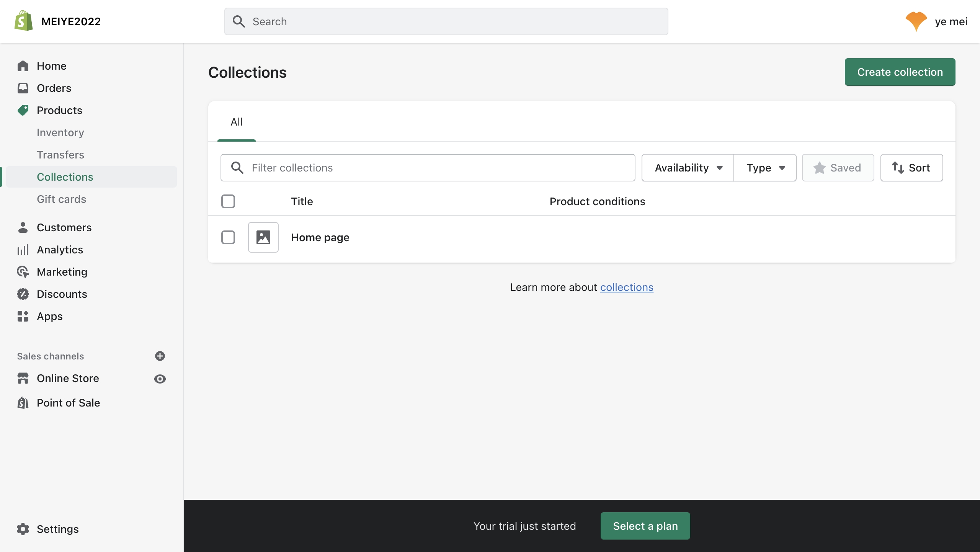Open Online Store sales channel

[68, 378]
